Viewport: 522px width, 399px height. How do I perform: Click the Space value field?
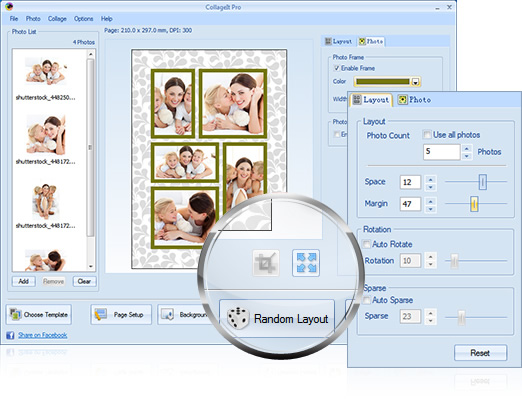pyautogui.click(x=410, y=182)
